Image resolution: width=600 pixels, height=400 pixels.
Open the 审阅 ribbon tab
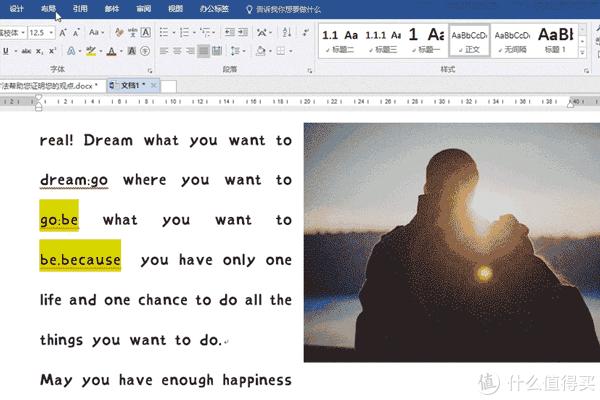143,9
